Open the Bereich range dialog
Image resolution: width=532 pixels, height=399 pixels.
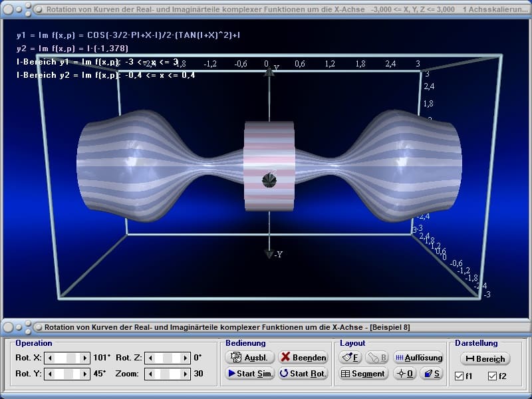(x=485, y=358)
